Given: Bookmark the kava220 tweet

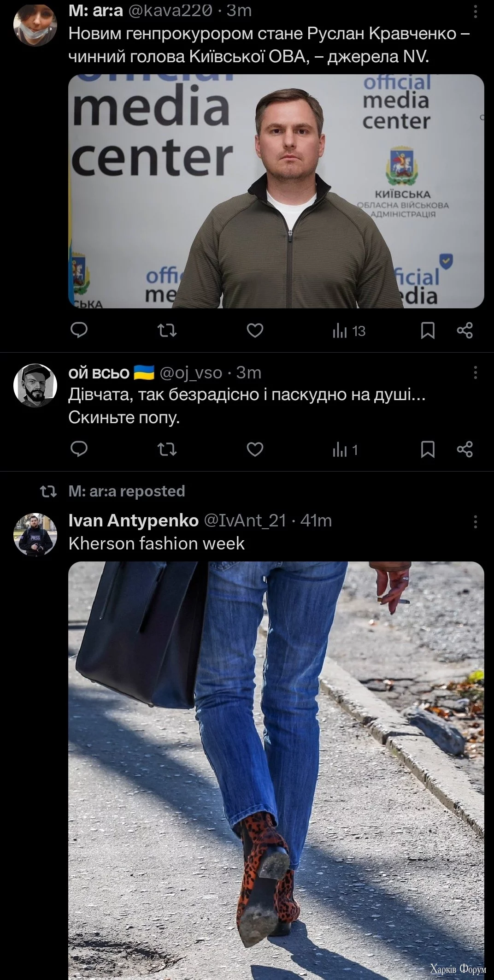Looking at the screenshot, I should (x=428, y=331).
